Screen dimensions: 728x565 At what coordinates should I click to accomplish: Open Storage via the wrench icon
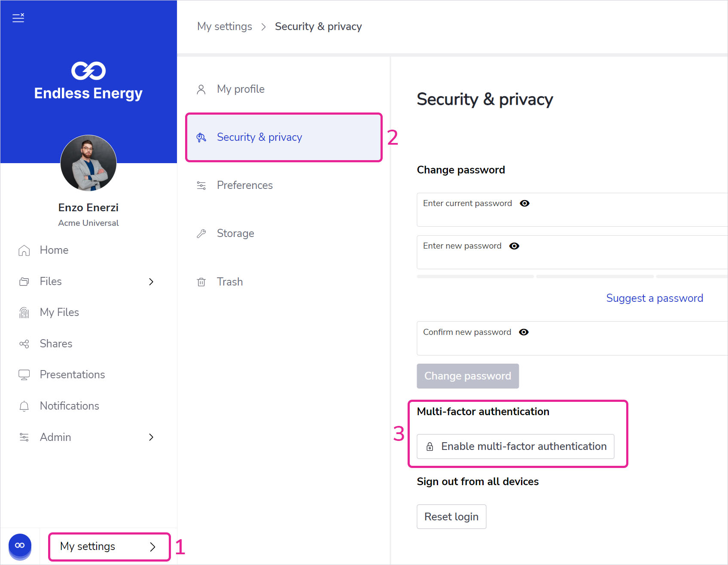201,233
